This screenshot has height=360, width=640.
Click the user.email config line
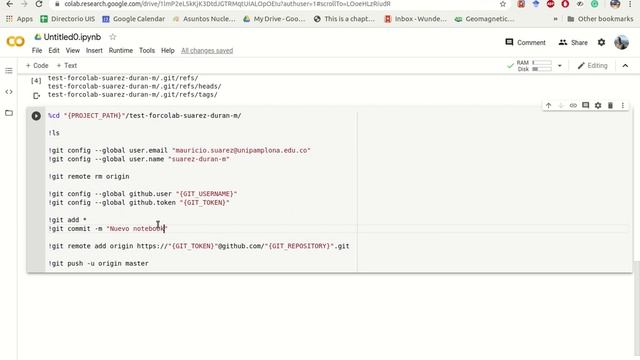pyautogui.click(x=179, y=151)
